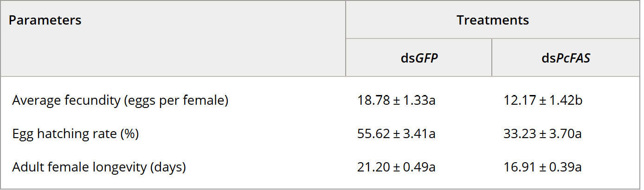This screenshot has height=190, width=644.
Task: Click the "(%)" unit in hatching rate
Action: coord(129,134)
